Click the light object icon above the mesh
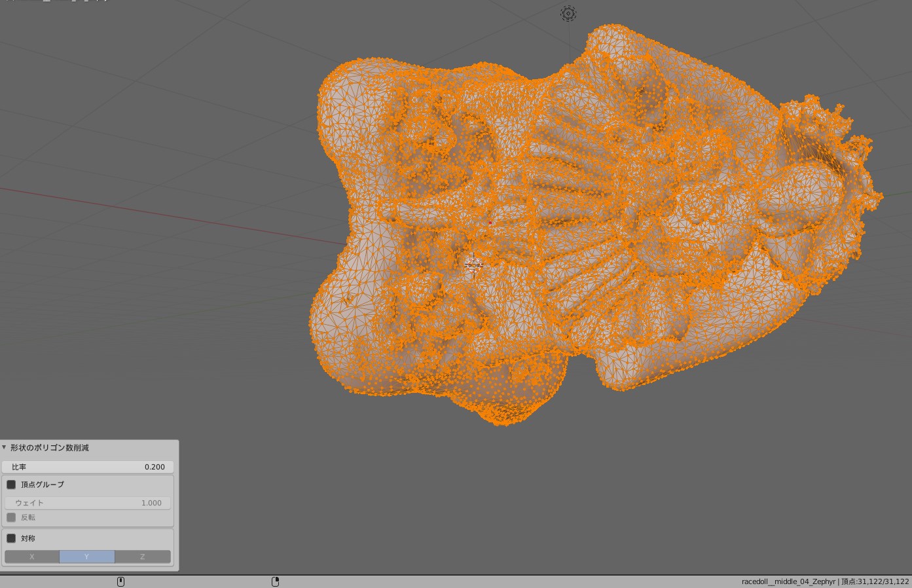This screenshot has width=912, height=588. tap(568, 14)
